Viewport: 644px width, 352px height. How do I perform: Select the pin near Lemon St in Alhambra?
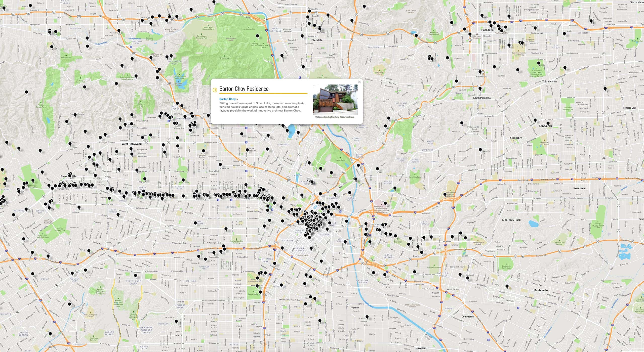click(480, 150)
